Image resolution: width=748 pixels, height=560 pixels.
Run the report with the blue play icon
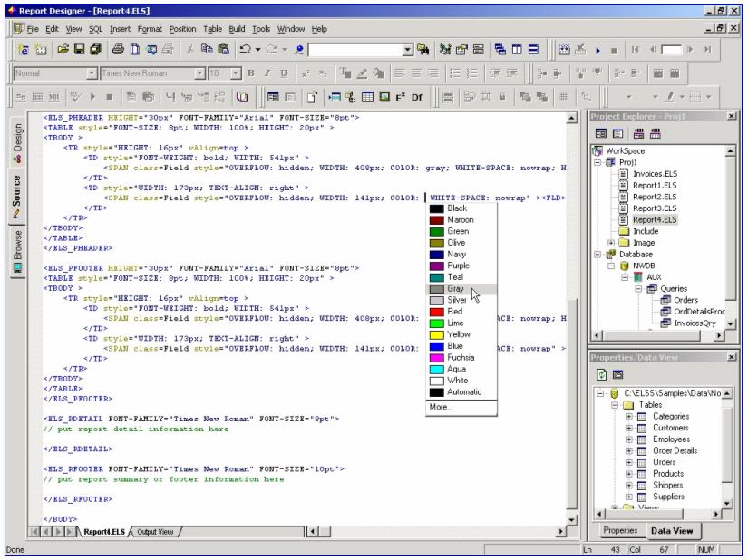click(x=597, y=50)
